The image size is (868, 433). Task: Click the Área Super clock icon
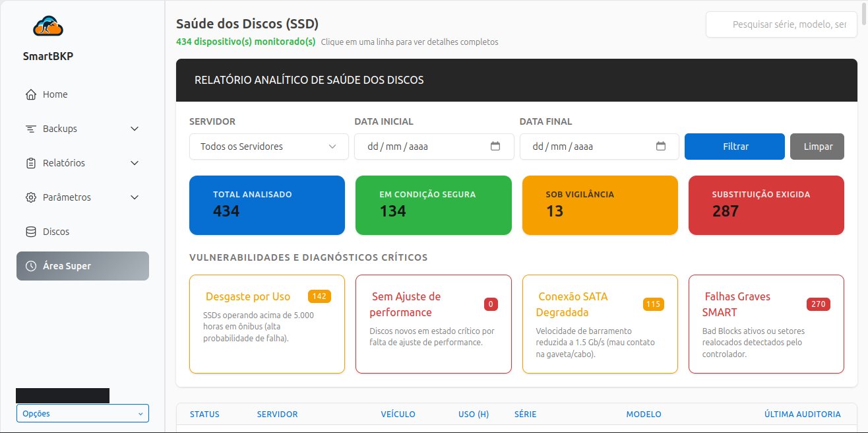pos(30,266)
